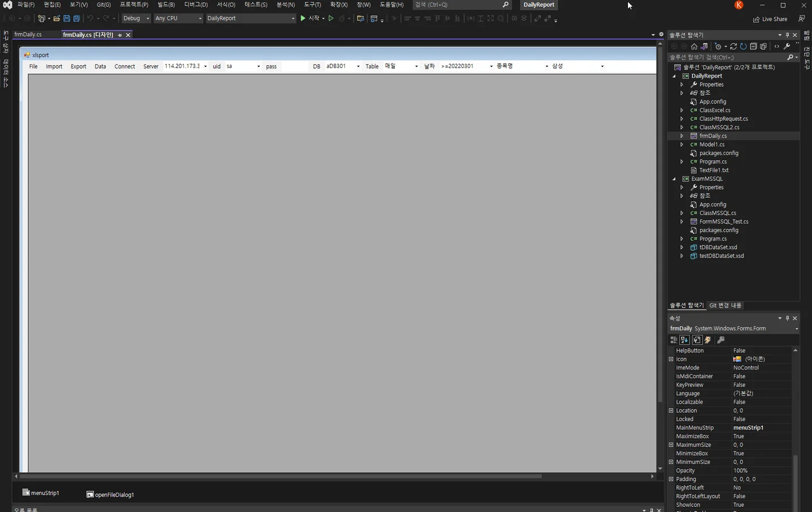Pin the Solution Explorer panel
The image size is (812, 512).
pyautogui.click(x=787, y=35)
